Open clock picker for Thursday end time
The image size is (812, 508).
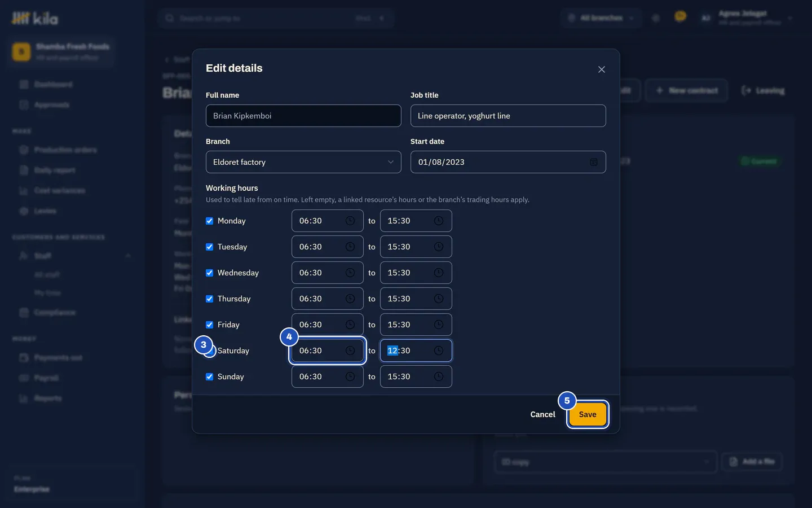(x=439, y=299)
